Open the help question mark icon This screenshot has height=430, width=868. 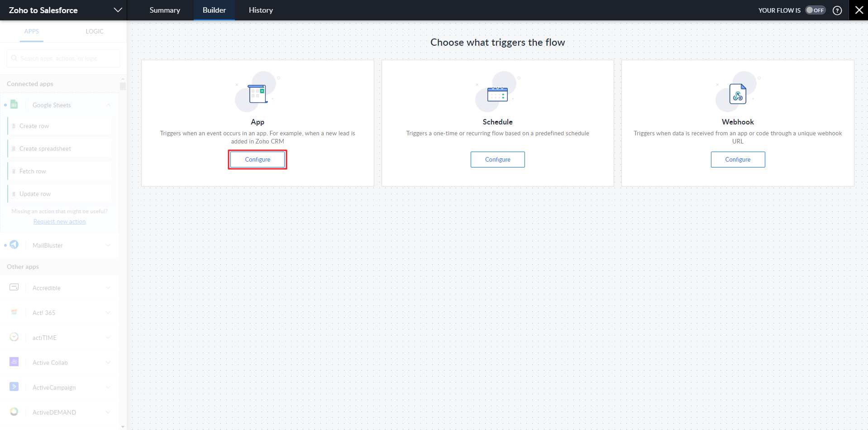[x=837, y=10]
